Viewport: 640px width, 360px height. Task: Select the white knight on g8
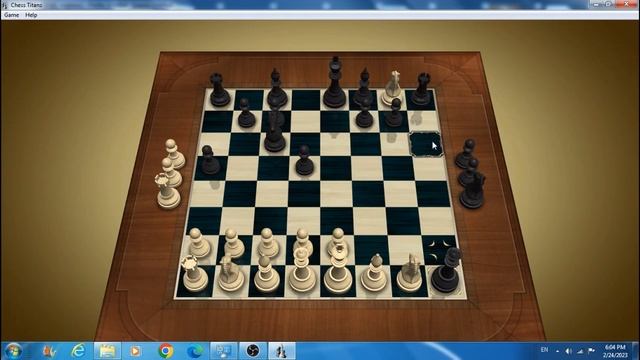(x=392, y=89)
